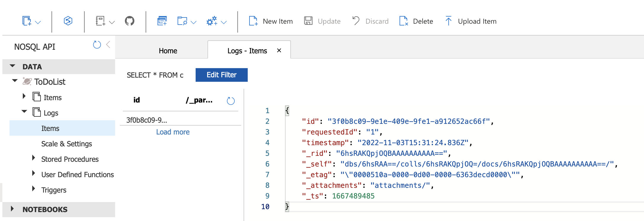Select Items under Logs container
This screenshot has width=644, height=221.
(x=62, y=128)
